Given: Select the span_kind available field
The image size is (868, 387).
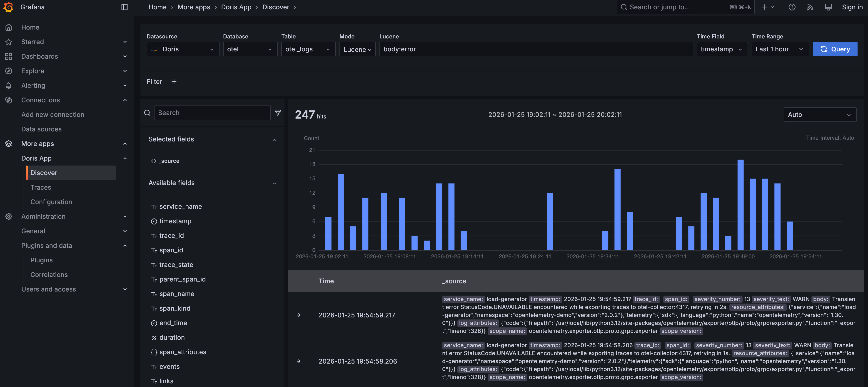Looking at the screenshot, I should 175,309.
